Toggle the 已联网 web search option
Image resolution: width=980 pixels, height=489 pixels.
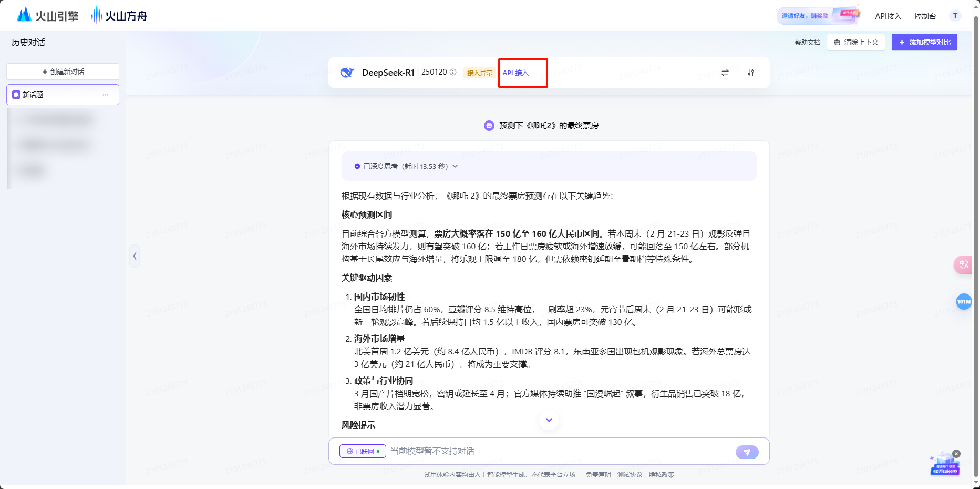363,451
